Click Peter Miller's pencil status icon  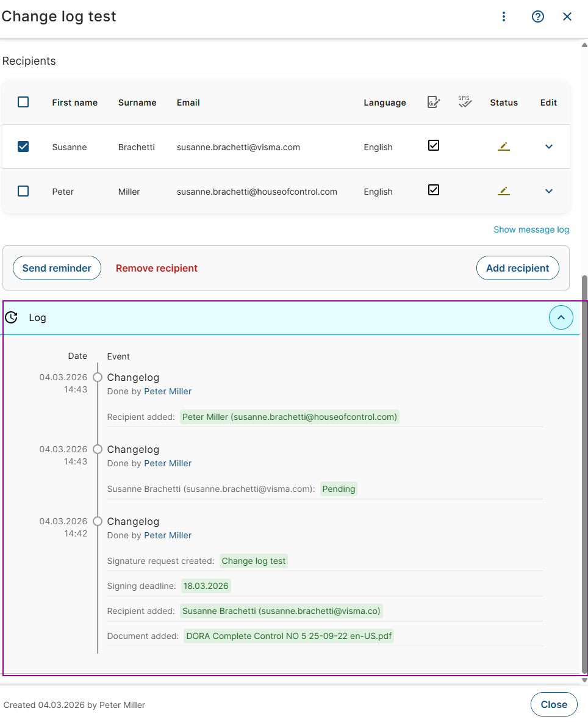tap(503, 191)
